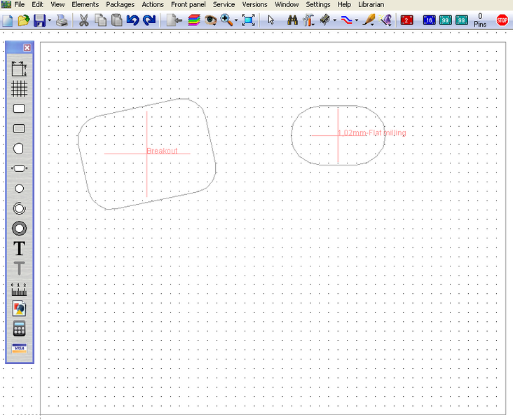Toggle the eye view icon
The image size is (513, 420).
tap(210, 20)
